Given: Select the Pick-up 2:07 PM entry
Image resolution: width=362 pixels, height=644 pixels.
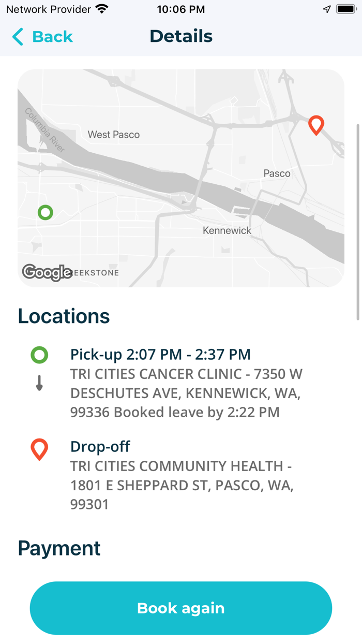Looking at the screenshot, I should [160, 355].
